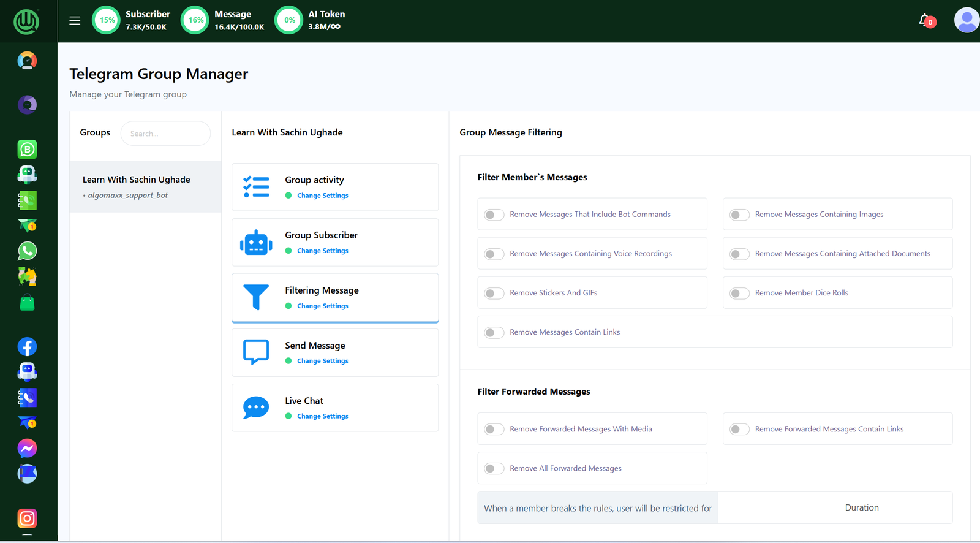
Task: Click the Subscriber 15% progress circle
Action: 107,20
